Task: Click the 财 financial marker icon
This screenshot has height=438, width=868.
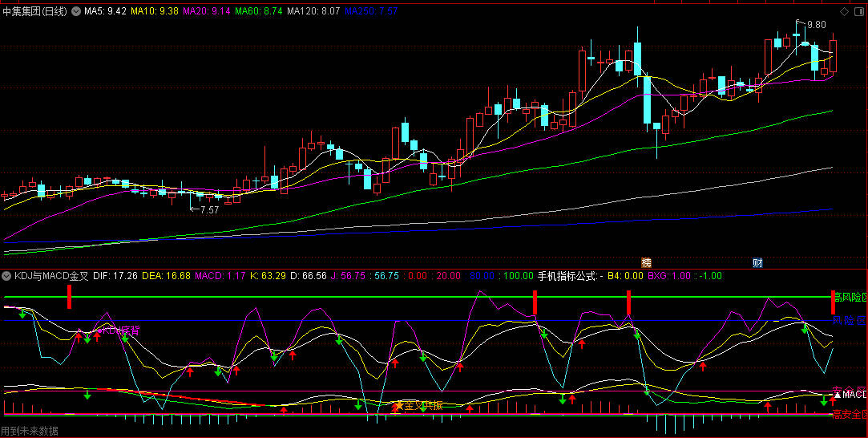Action: (x=757, y=262)
